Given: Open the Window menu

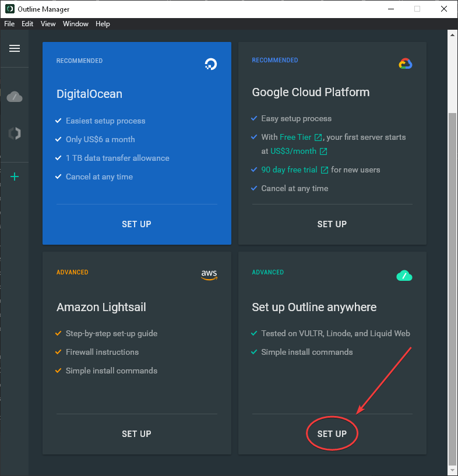Looking at the screenshot, I should click(x=76, y=24).
